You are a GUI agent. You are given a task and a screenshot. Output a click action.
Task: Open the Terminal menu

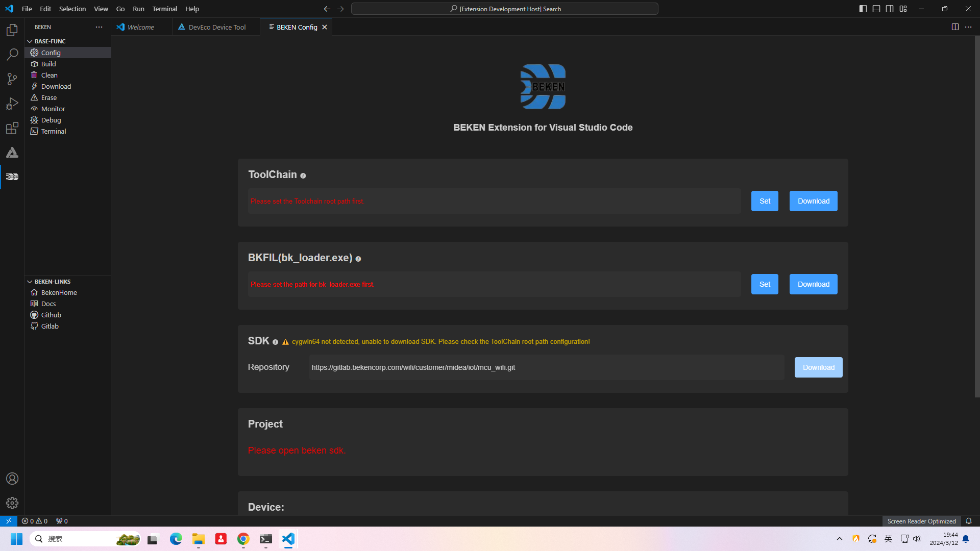click(x=164, y=9)
